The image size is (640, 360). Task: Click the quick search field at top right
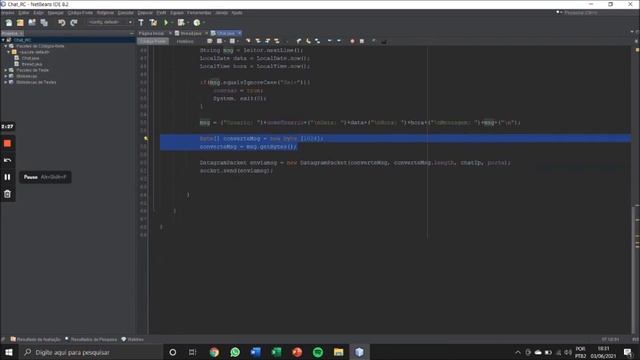click(595, 13)
